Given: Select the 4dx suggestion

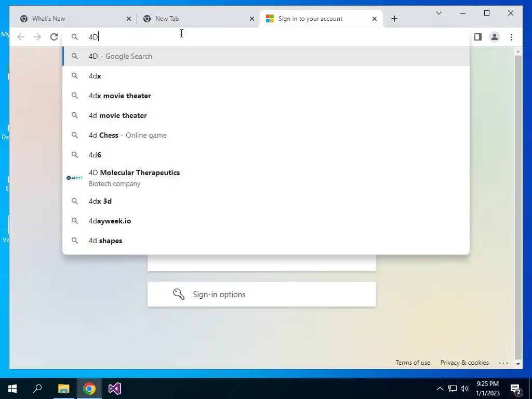Looking at the screenshot, I should (267, 76).
